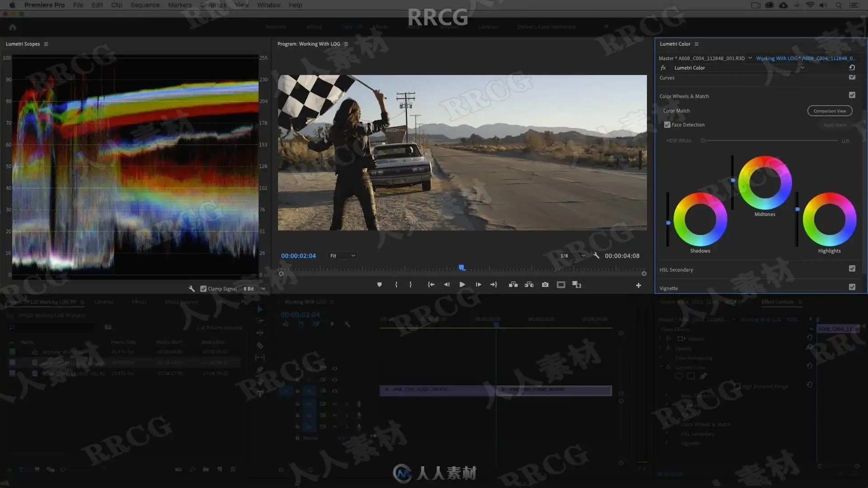The height and width of the screenshot is (488, 868).
Task: Toggle the Clamp Signal checkbox
Action: 203,289
